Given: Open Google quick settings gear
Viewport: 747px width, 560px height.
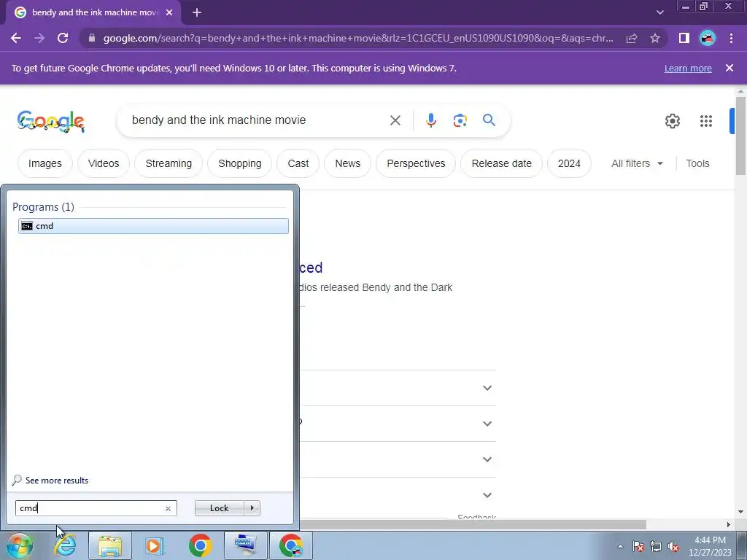Looking at the screenshot, I should click(672, 121).
